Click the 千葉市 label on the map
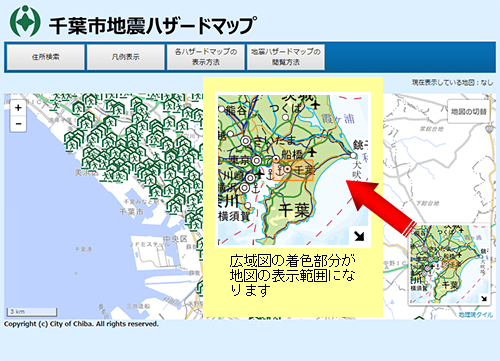The image size is (500, 361). tap(131, 212)
